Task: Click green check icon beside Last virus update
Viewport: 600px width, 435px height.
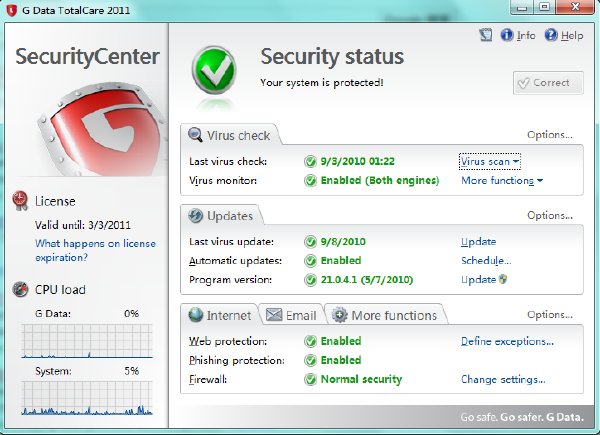Action: pyautogui.click(x=310, y=242)
